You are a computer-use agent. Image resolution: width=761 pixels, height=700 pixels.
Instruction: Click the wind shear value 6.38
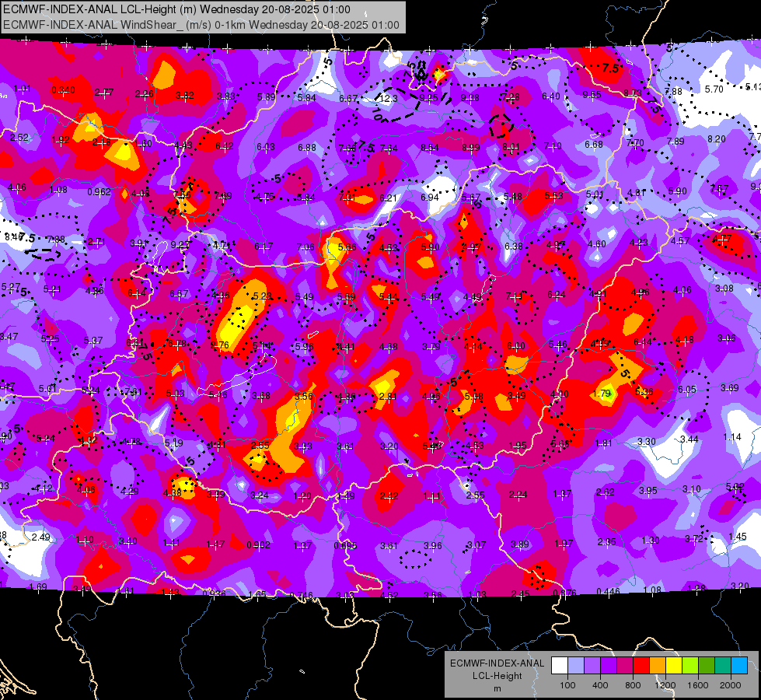pyautogui.click(x=514, y=247)
